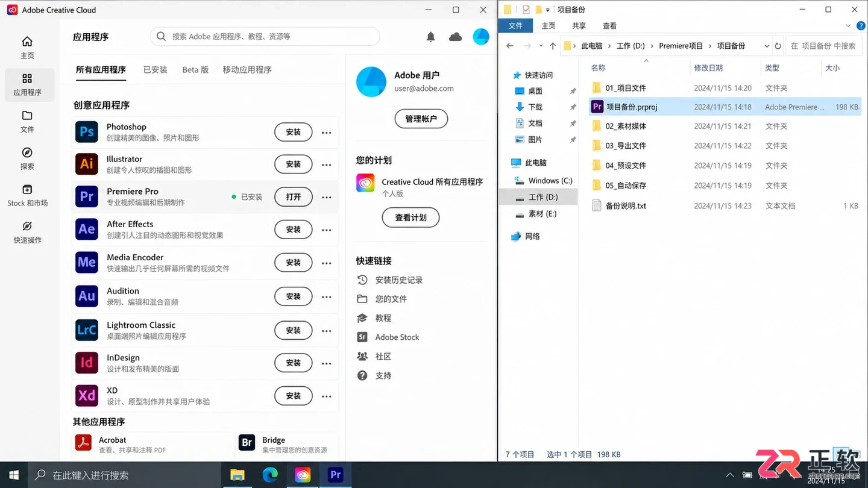The height and width of the screenshot is (488, 868).
Task: Click Manage Account button
Action: (421, 119)
